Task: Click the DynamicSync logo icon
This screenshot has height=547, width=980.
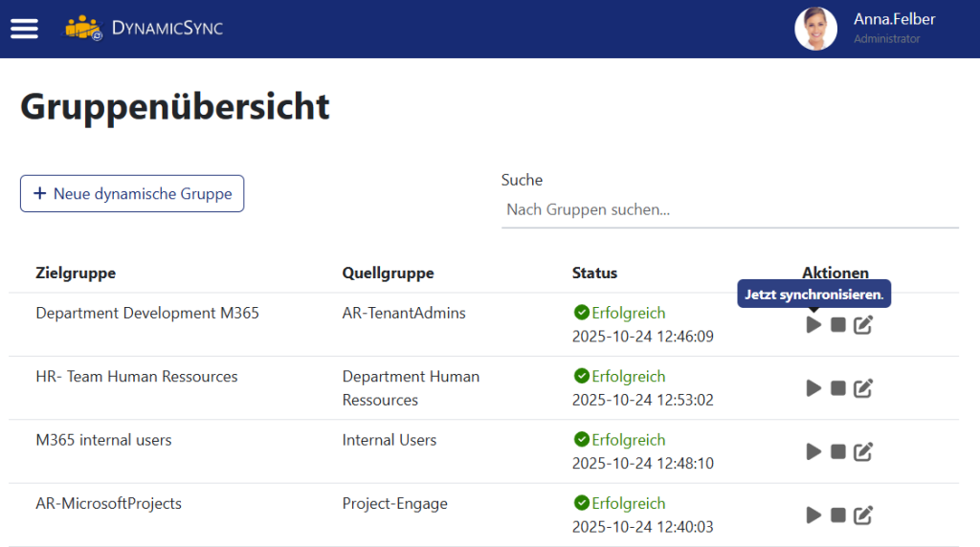Action: [83, 28]
